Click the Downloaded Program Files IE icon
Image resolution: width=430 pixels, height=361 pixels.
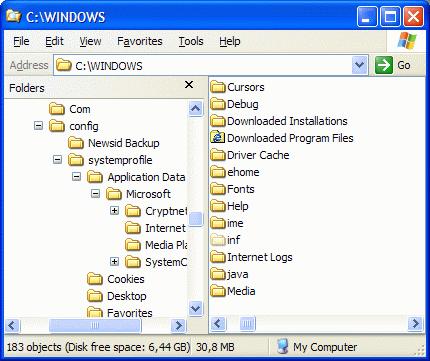tap(218, 138)
